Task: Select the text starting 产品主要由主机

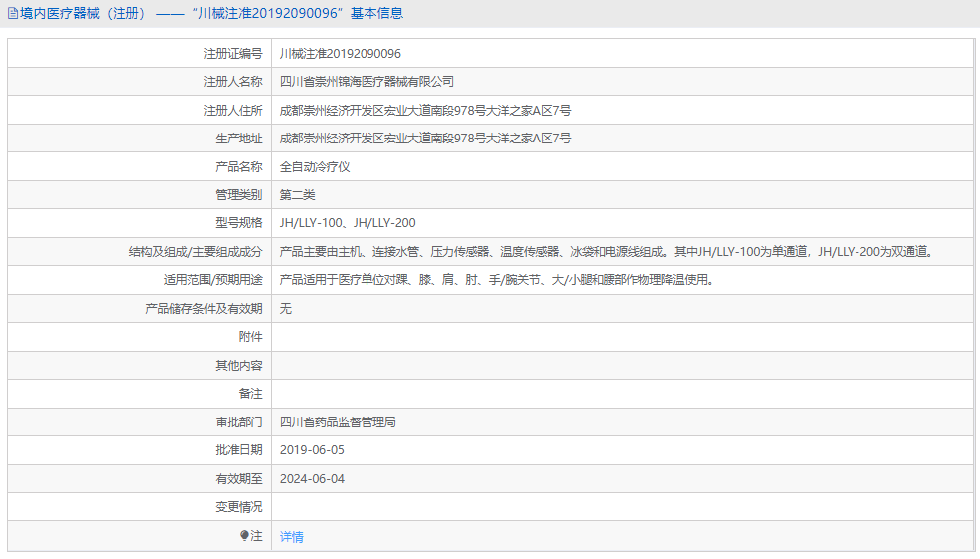Action: click(608, 252)
